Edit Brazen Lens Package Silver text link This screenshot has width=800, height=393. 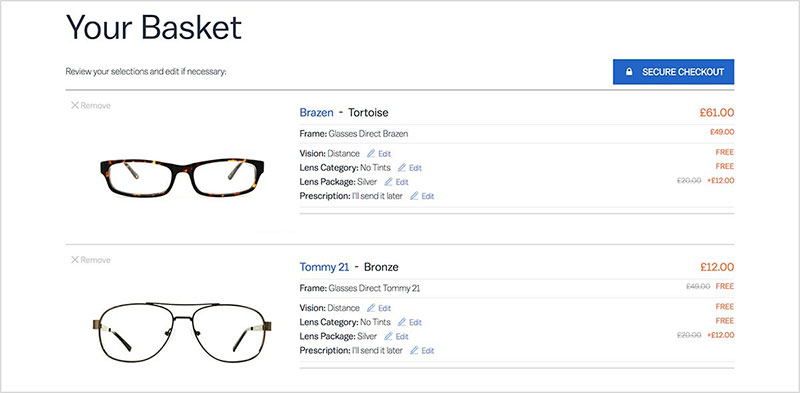pos(402,182)
